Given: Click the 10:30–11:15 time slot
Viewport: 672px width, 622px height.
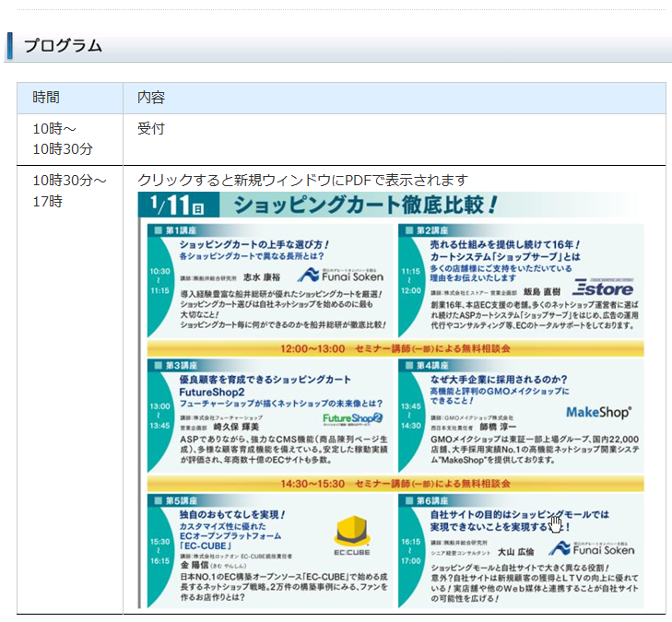Looking at the screenshot, I should pos(159,280).
